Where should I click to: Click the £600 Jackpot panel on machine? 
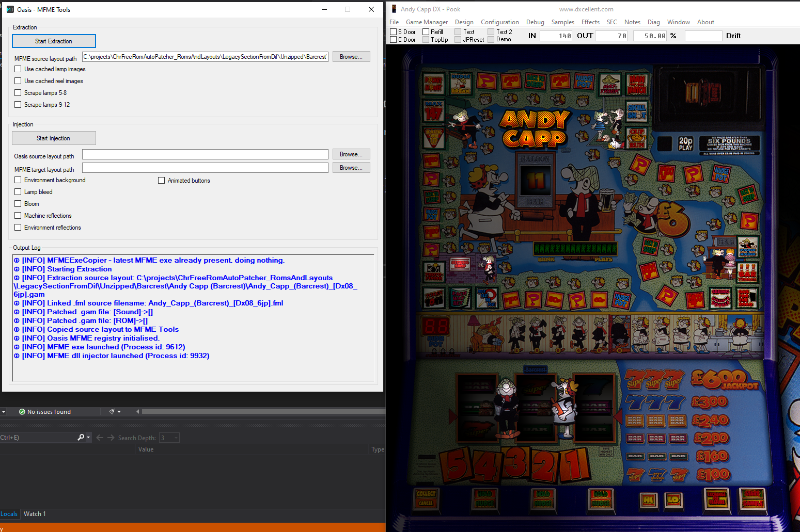pos(725,380)
